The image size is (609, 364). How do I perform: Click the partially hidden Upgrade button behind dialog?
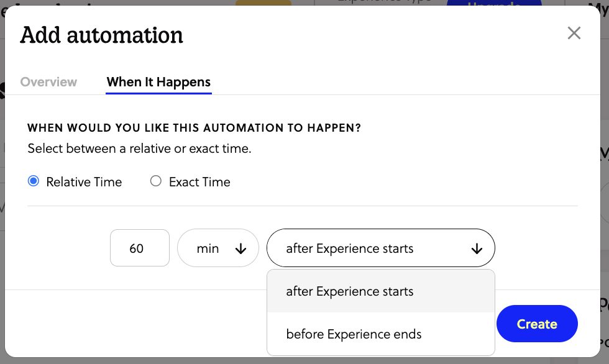coord(494,6)
